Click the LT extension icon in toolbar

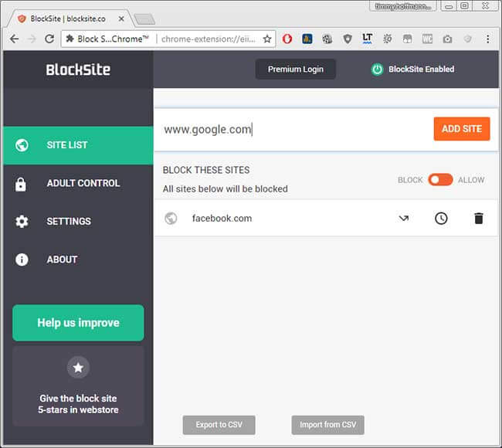(368, 39)
